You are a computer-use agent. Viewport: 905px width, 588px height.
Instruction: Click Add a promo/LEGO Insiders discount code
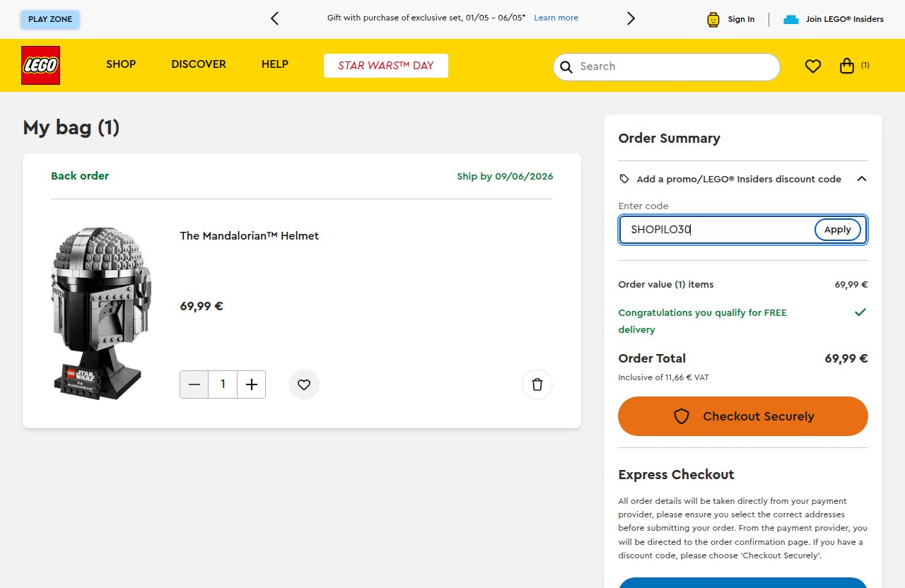pyautogui.click(x=739, y=180)
